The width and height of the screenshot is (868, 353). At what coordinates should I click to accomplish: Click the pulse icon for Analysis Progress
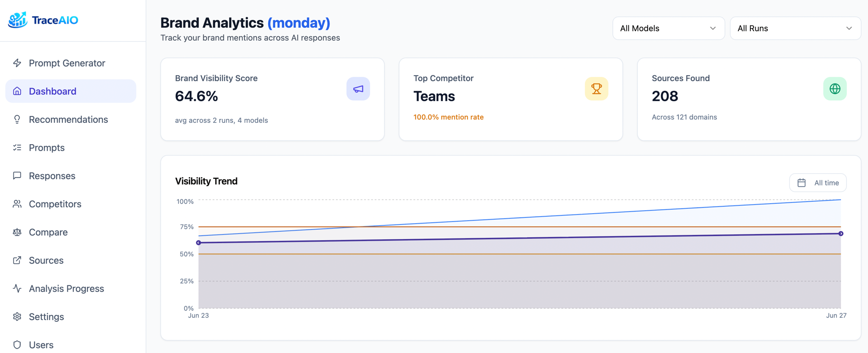17,288
